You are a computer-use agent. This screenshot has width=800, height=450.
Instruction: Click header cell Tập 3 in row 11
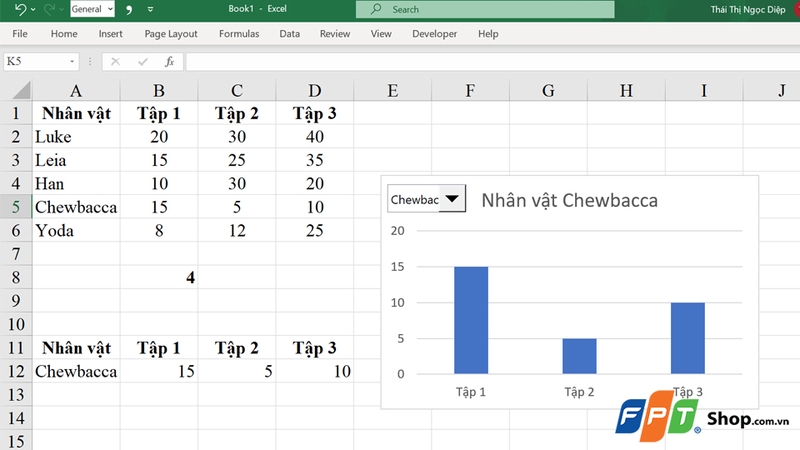315,348
